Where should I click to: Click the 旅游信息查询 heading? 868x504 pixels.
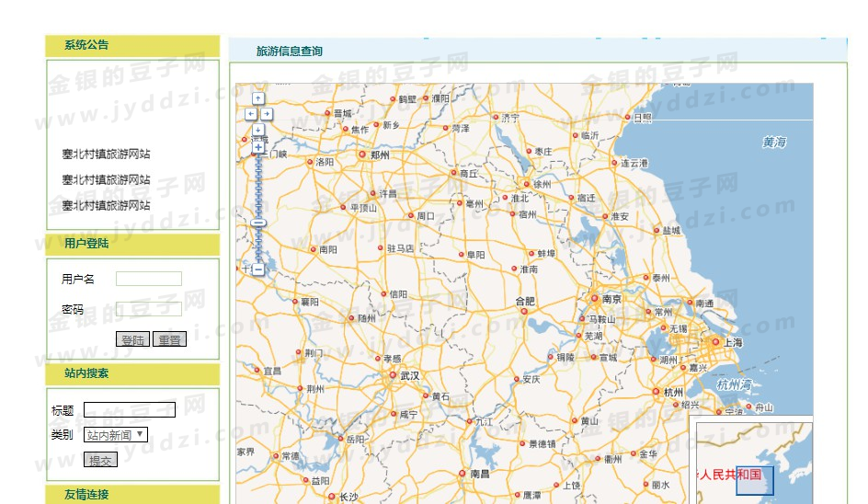290,51
